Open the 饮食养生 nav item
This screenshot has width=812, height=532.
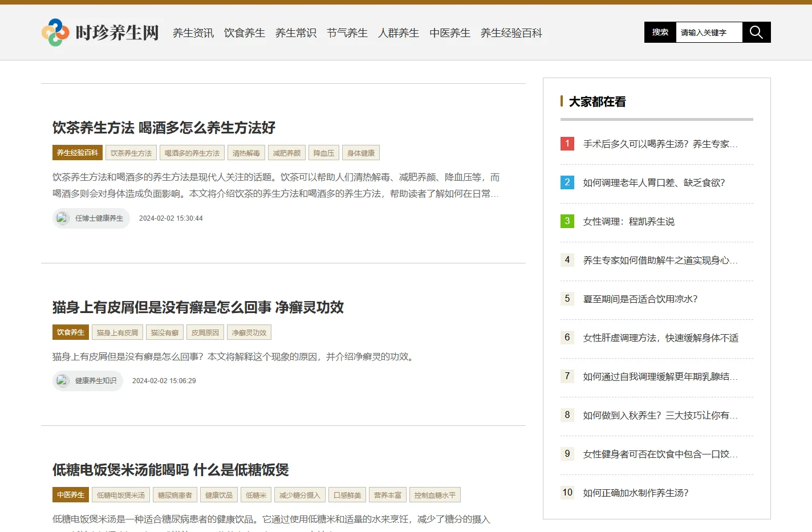tap(245, 33)
